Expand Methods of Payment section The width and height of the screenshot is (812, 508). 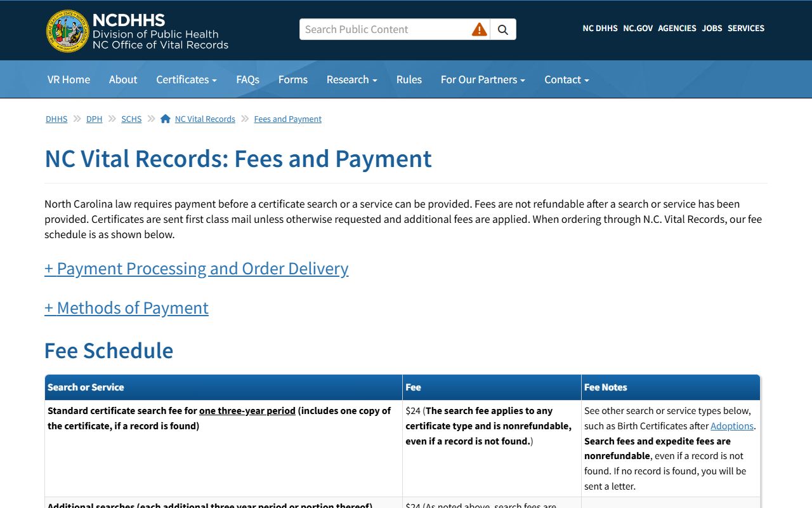[126, 308]
